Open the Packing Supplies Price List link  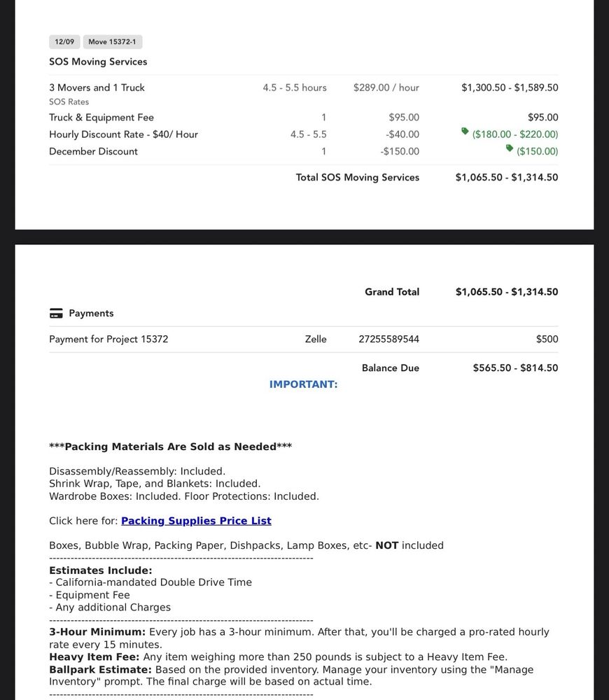click(196, 521)
